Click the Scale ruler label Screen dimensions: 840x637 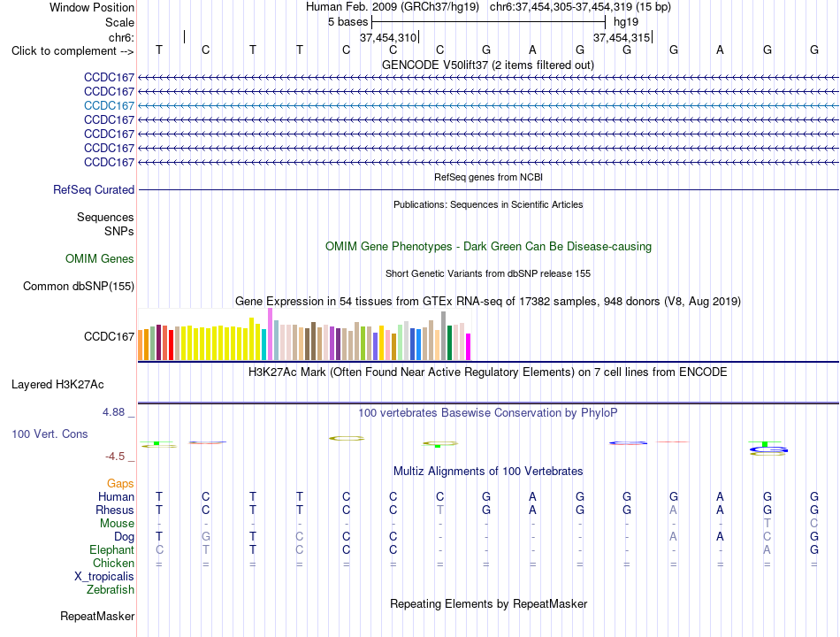(x=120, y=22)
